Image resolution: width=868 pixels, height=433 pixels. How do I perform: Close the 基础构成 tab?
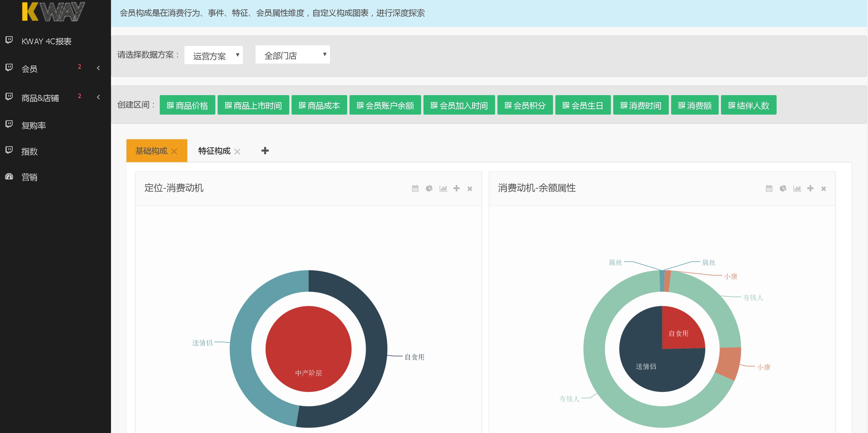point(174,152)
